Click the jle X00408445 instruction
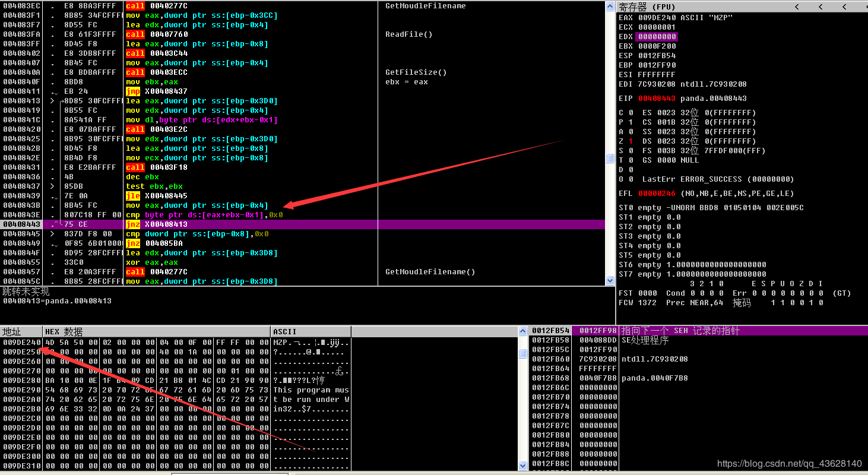 click(157, 196)
